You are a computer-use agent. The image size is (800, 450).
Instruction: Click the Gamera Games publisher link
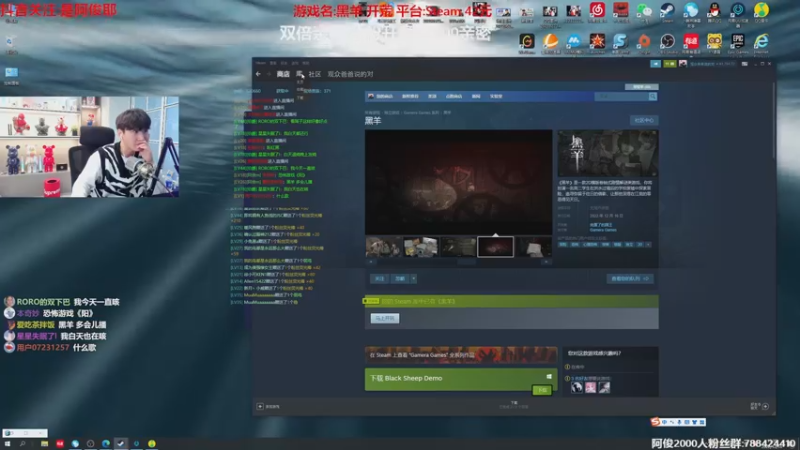pos(603,230)
